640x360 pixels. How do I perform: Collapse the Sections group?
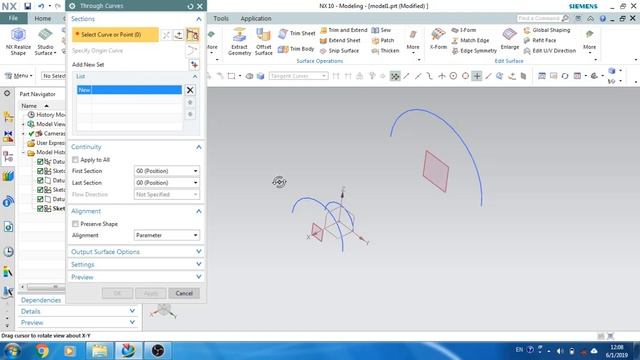pyautogui.click(x=198, y=19)
